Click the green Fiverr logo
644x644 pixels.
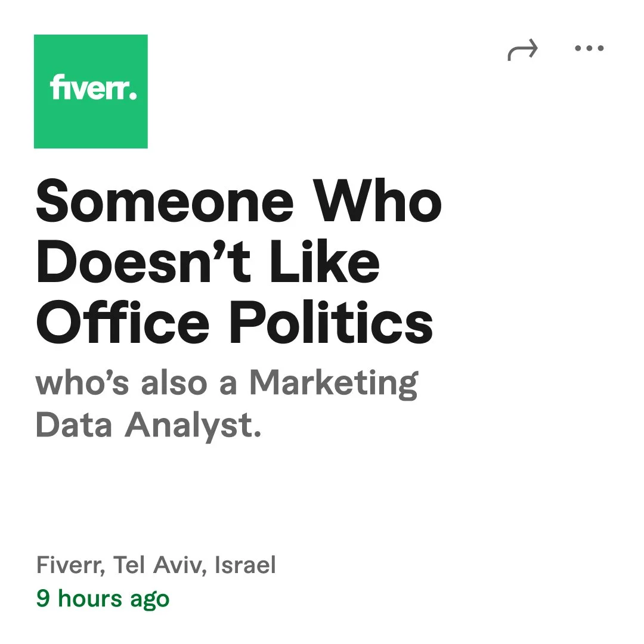click(91, 91)
